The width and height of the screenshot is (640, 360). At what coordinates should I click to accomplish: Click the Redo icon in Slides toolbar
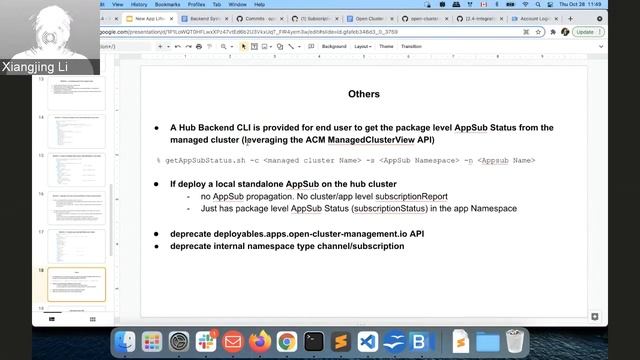pyautogui.click(x=188, y=47)
